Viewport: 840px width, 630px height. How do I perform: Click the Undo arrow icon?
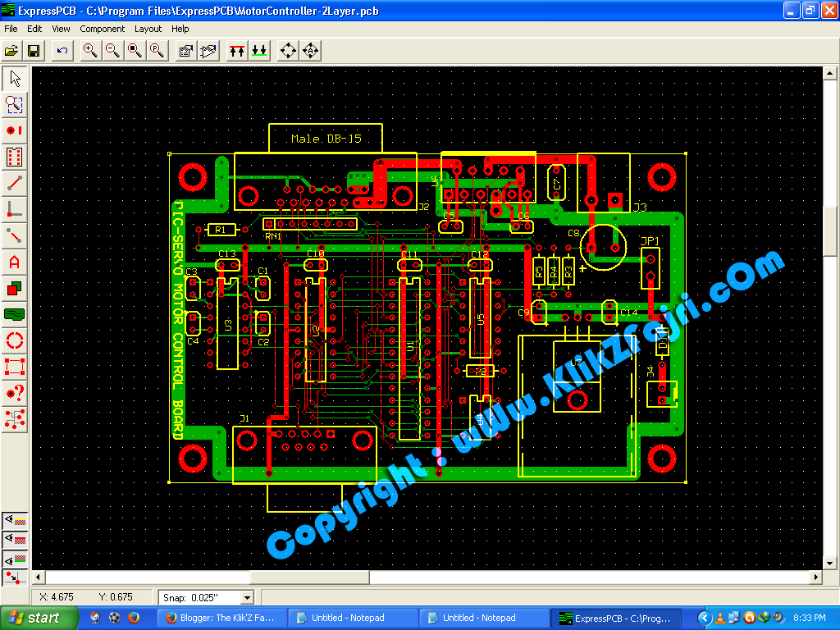click(62, 51)
